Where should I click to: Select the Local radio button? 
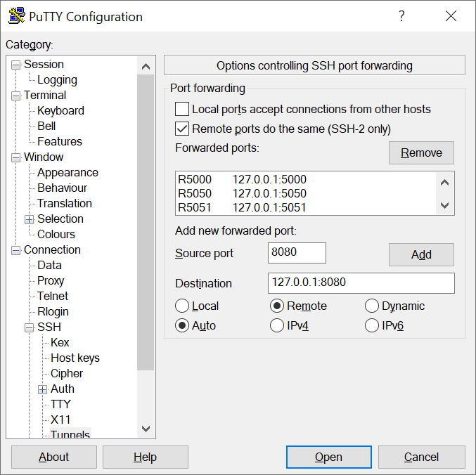point(182,306)
